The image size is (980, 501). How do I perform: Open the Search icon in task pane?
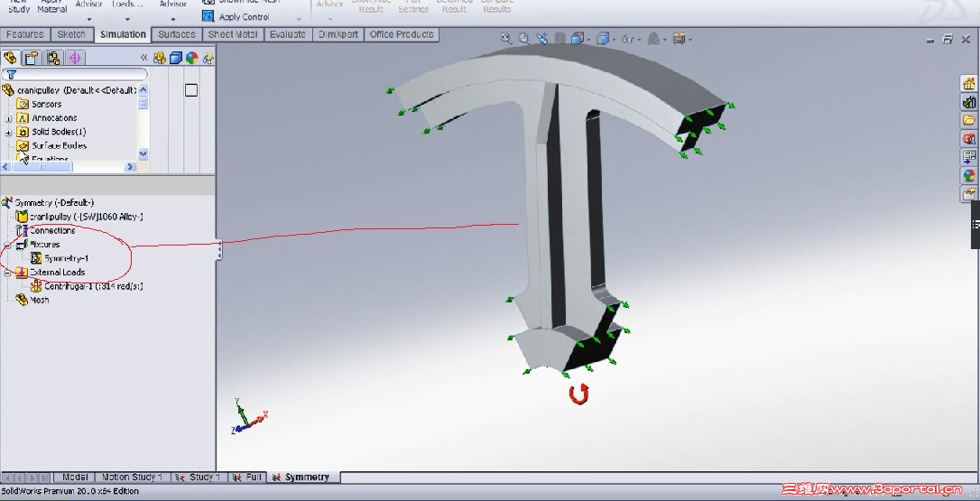pos(969,139)
